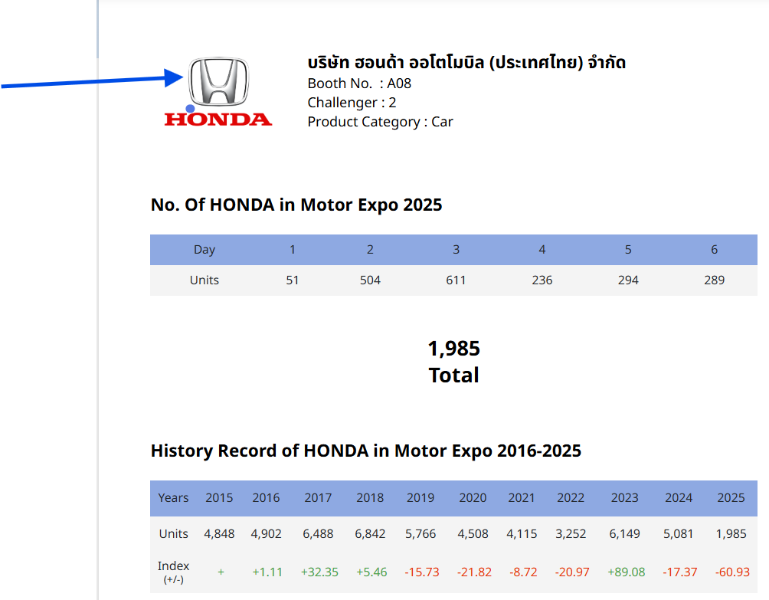
Task: Click the Product Category : Car line
Action: tap(380, 122)
